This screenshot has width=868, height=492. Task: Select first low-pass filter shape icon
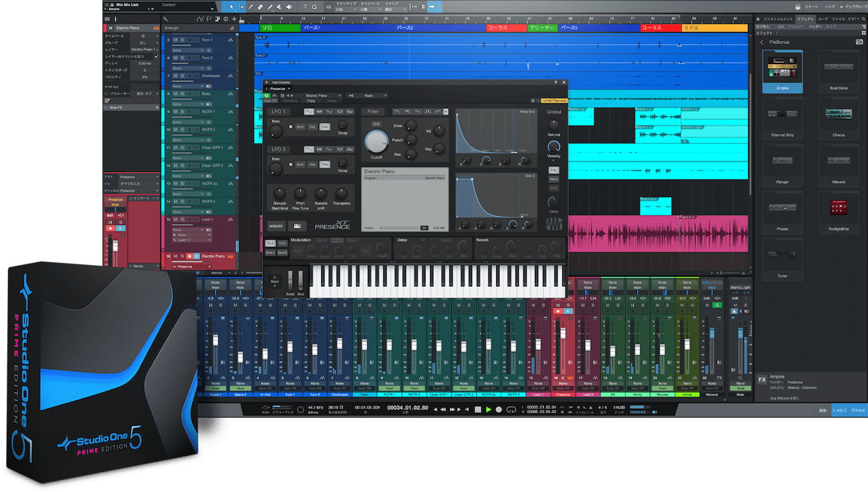pos(397,111)
